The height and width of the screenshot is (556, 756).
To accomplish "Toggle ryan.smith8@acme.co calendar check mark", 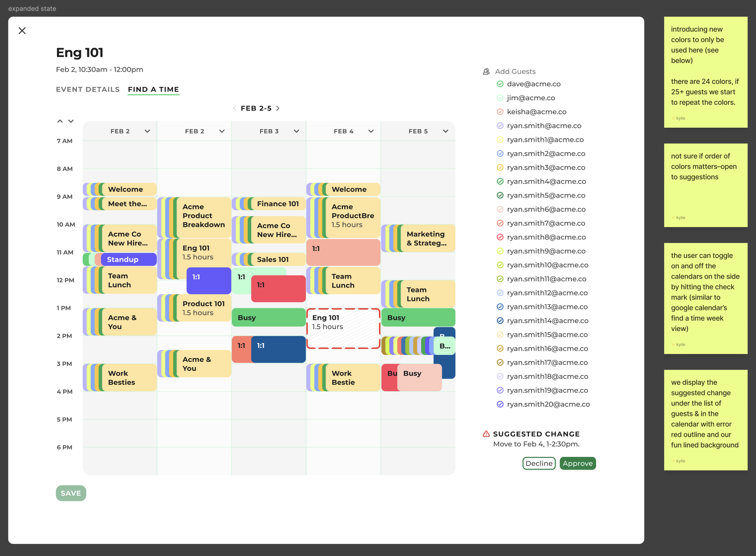I will click(x=500, y=237).
